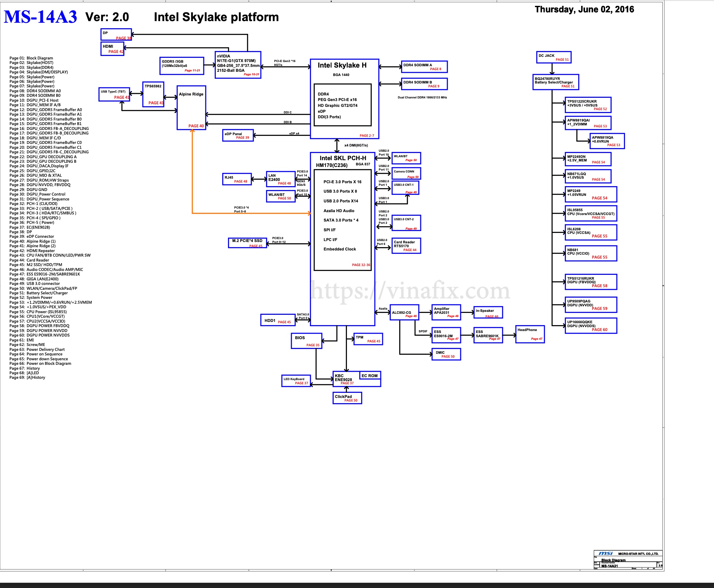The image size is (714, 588).
Task: Click WLAN/BT block beside USB2.0 Port 10
Action: tap(406, 158)
